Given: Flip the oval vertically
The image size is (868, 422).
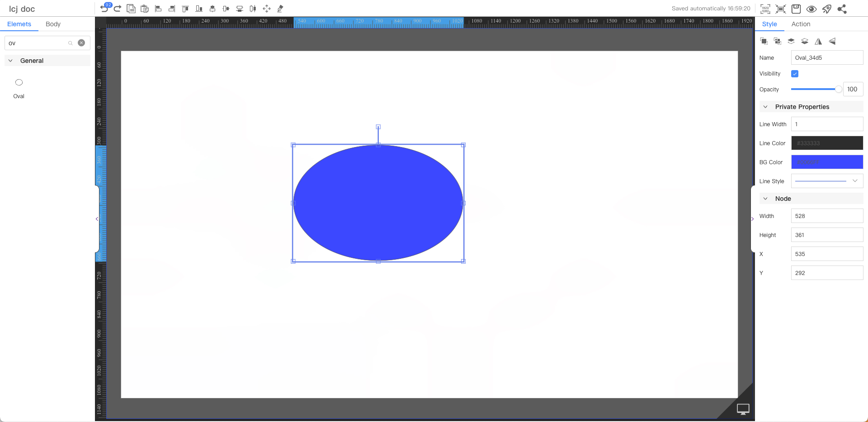Looking at the screenshot, I should pyautogui.click(x=832, y=41).
